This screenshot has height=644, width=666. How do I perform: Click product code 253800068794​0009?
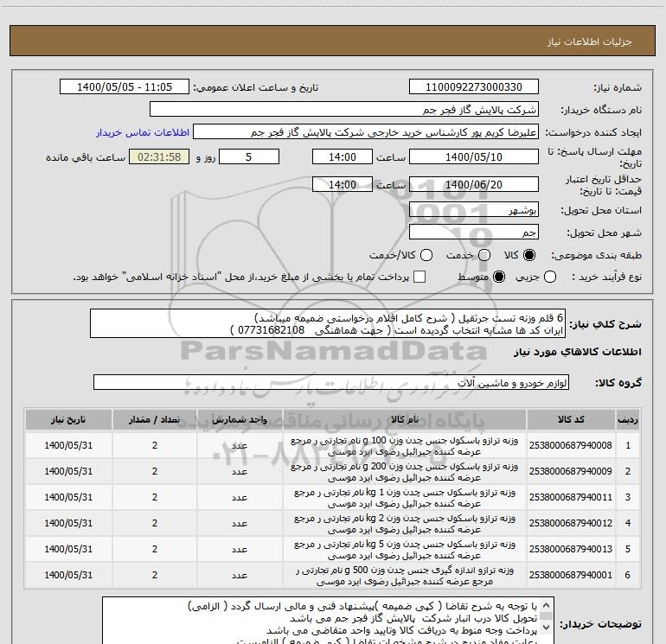click(x=571, y=471)
